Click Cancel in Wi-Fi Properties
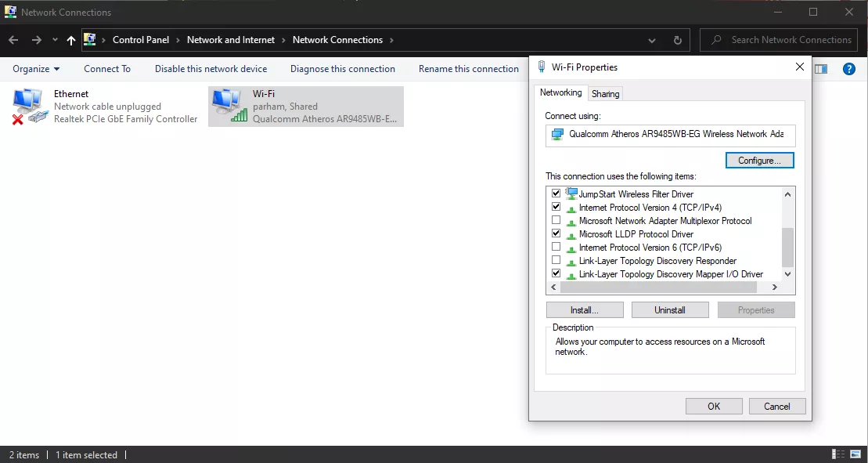 (x=776, y=406)
